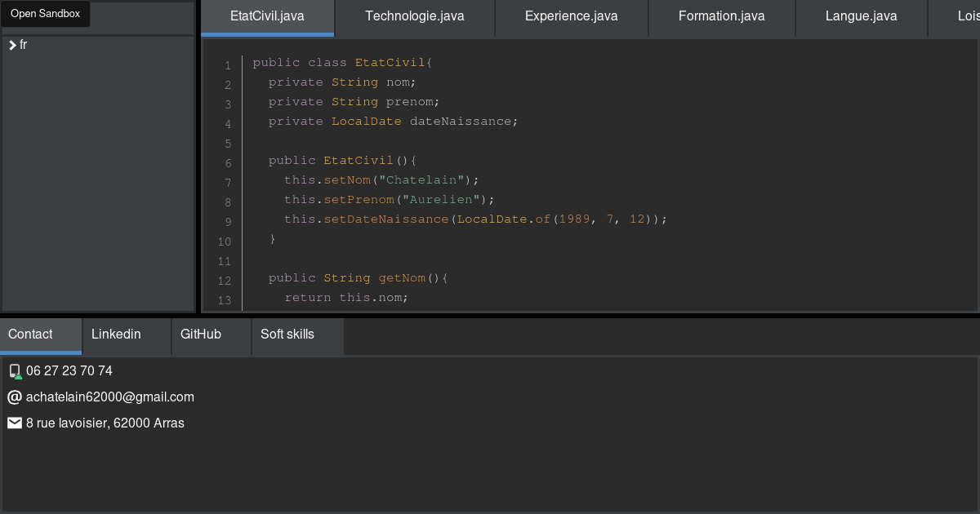Switch to the Experience.java tab
This screenshot has height=514, width=980.
(x=570, y=15)
